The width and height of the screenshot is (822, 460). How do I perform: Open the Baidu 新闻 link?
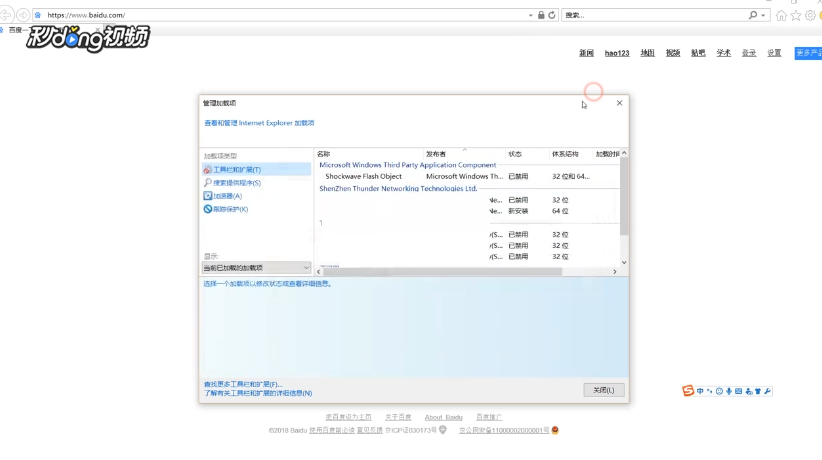tap(586, 53)
